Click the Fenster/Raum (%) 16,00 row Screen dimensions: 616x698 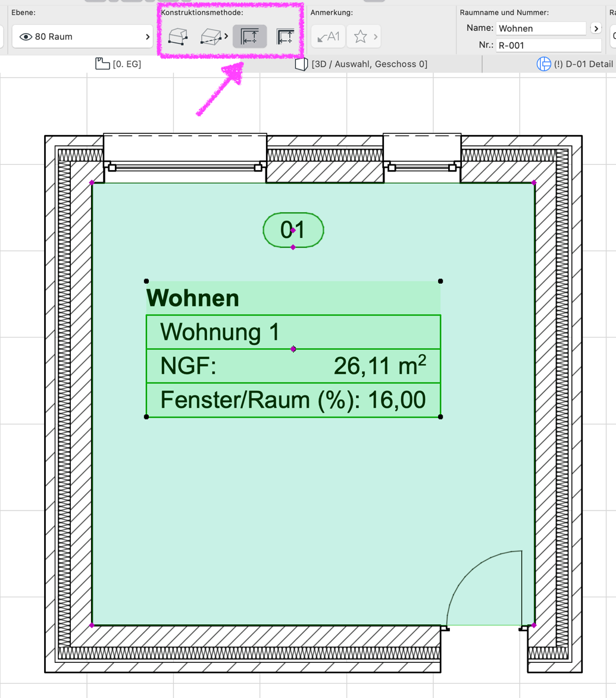tap(293, 400)
